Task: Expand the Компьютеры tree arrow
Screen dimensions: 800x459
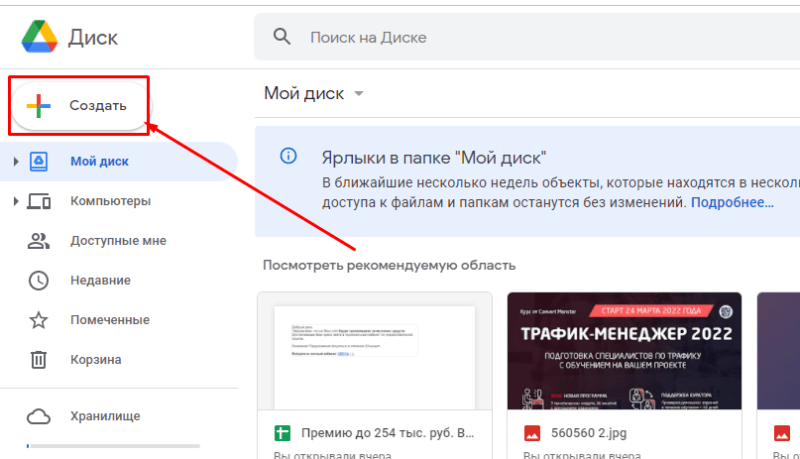Action: pyautogui.click(x=16, y=201)
